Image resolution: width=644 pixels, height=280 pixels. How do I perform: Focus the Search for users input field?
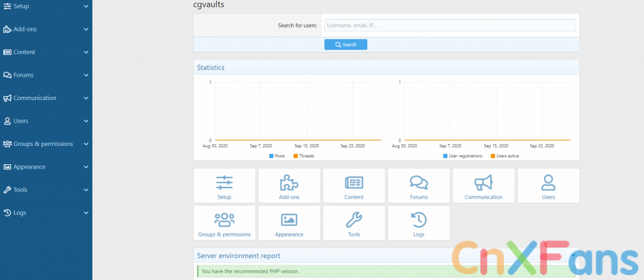pyautogui.click(x=450, y=26)
